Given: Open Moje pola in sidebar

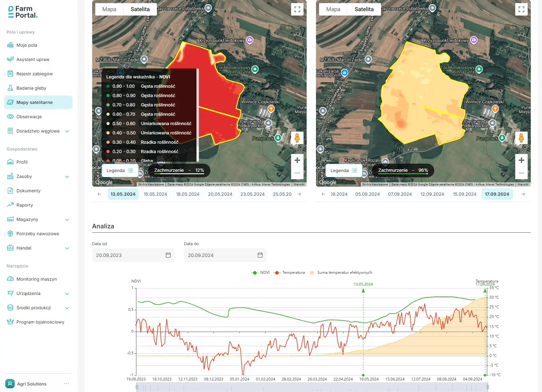Looking at the screenshot, I should tap(38, 45).
